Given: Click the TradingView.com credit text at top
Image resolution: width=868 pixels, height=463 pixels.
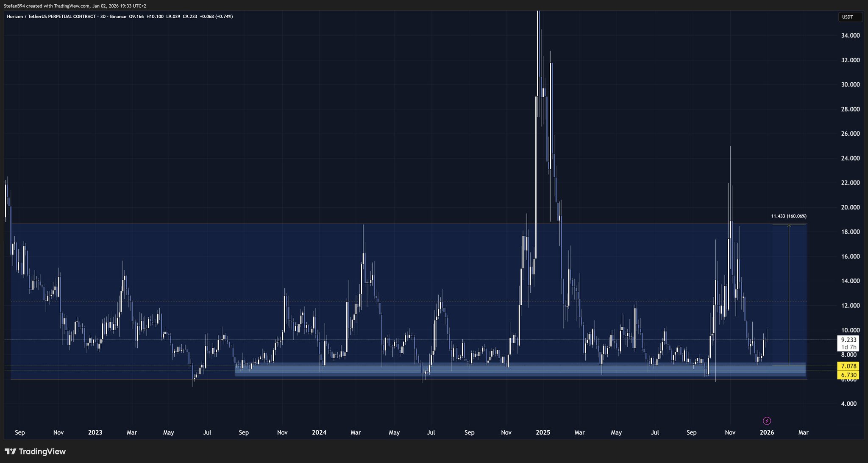Looking at the screenshot, I should (x=72, y=6).
